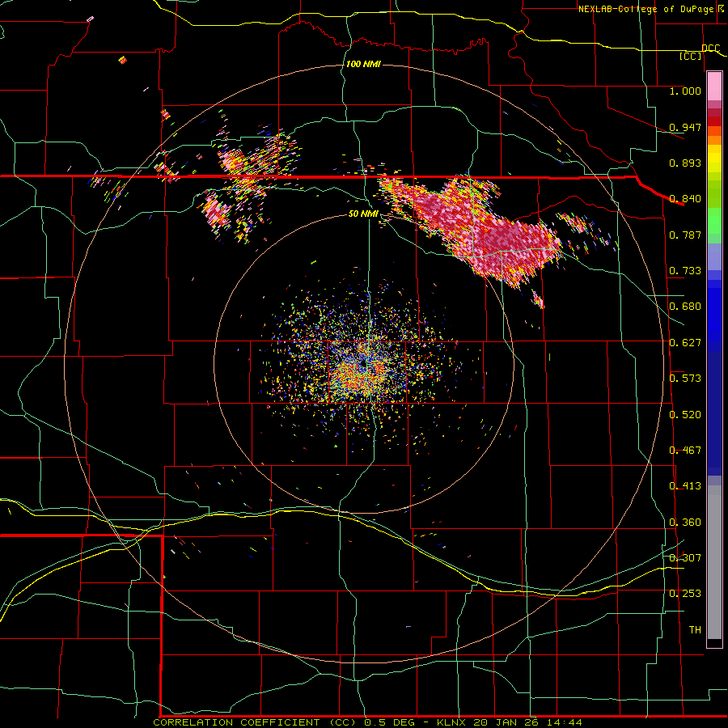Screen dimensions: 728x728
Task: Click the [CC] product label
Action: click(691, 56)
